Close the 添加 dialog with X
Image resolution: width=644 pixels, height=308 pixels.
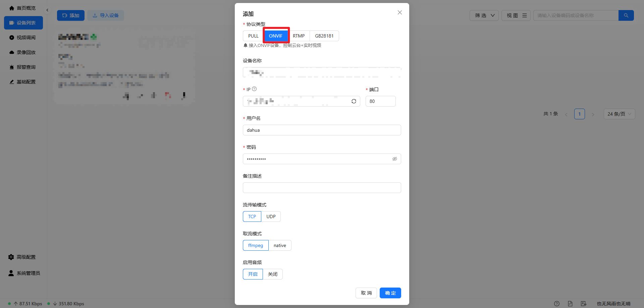coord(399,13)
